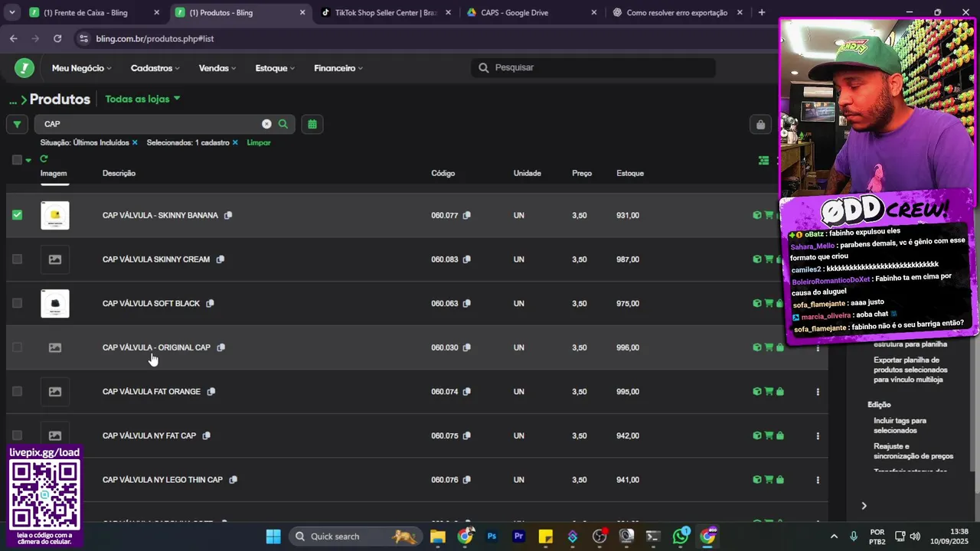Uncheck the SKINNY BANANA product checkbox
Screen dimensions: 980x551
[x=17, y=215]
